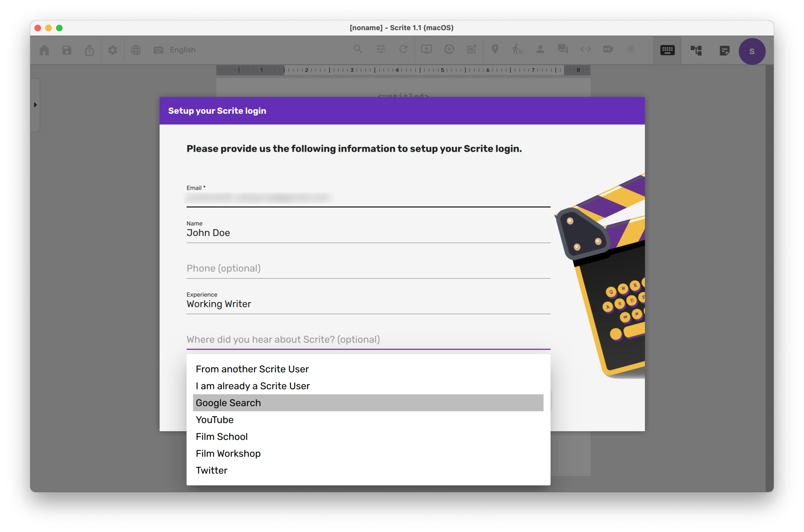Select Twitter in the dropdown list
This screenshot has width=804, height=532.
click(x=212, y=470)
